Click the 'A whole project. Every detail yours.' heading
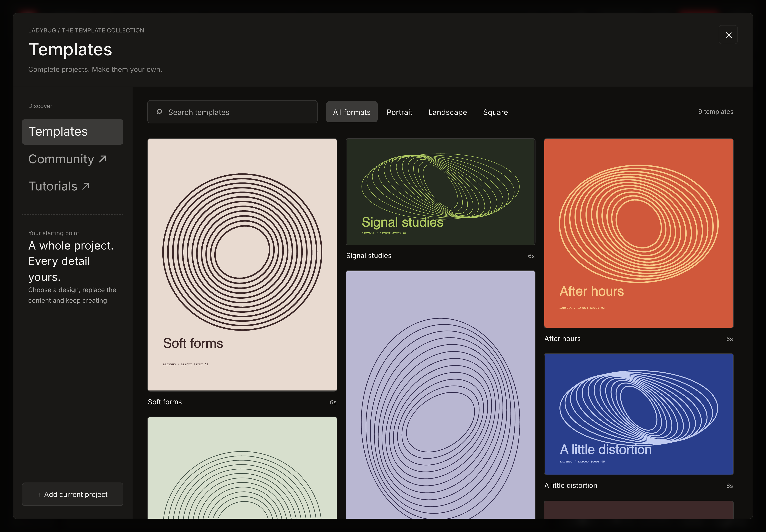This screenshot has height=532, width=766. click(71, 261)
